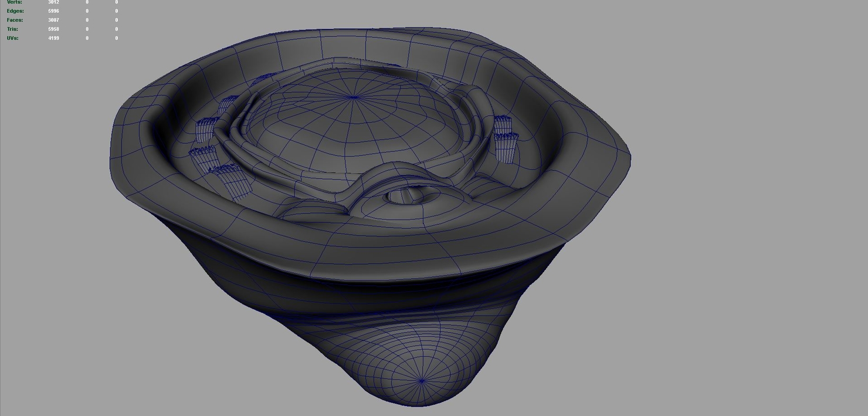Click the Edges label in poly count
The image size is (868, 416).
(15, 11)
